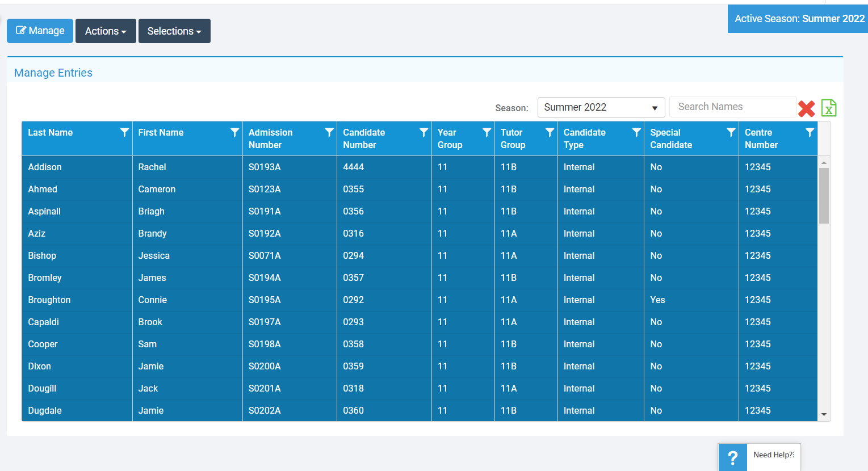Filter the Tutor Group column
This screenshot has width=868, height=471.
click(550, 132)
